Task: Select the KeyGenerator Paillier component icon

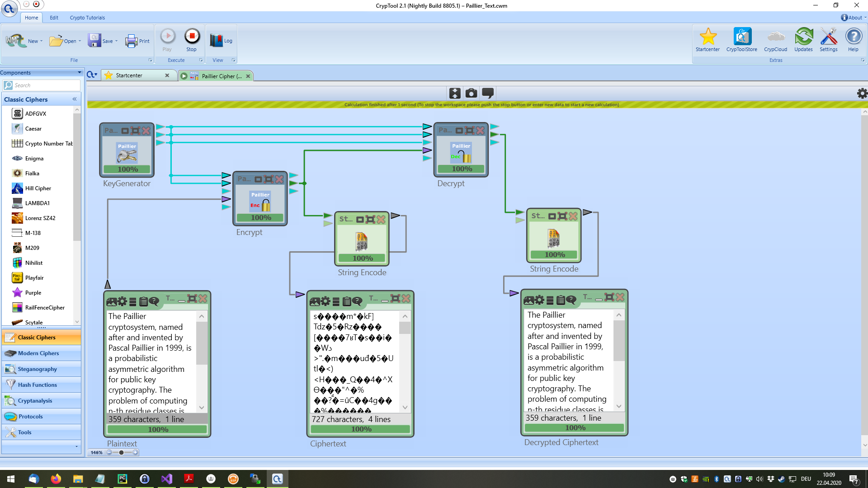Action: [127, 152]
